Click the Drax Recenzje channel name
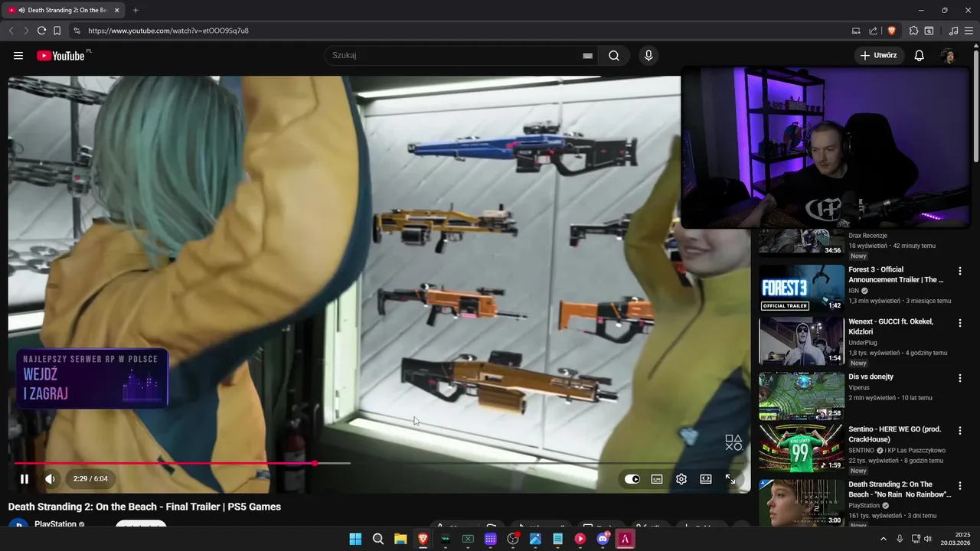Screen dimensions: 980x551 pos(867,236)
